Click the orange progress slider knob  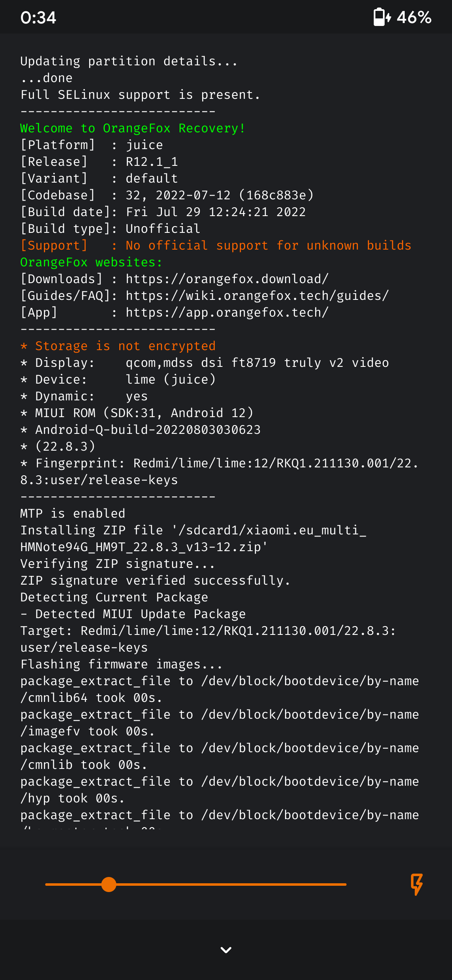pyautogui.click(x=109, y=885)
